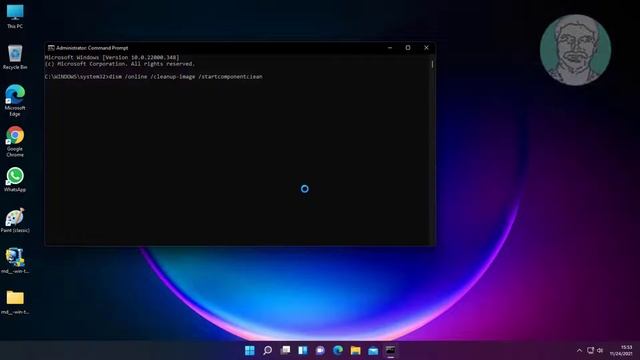Viewport: 640px width, 360px height.
Task: Select the yellow folder on the desktop
Action: pos(15,302)
